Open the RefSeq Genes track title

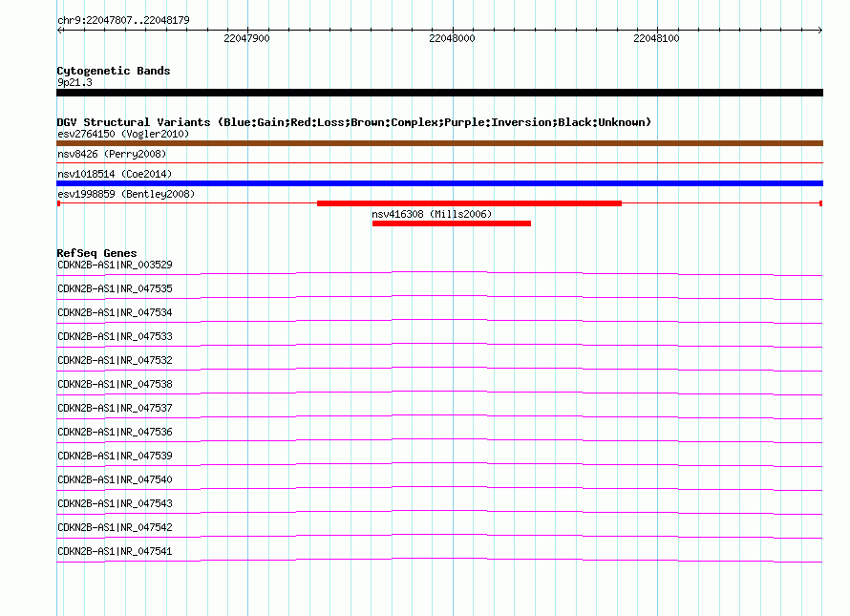click(96, 253)
